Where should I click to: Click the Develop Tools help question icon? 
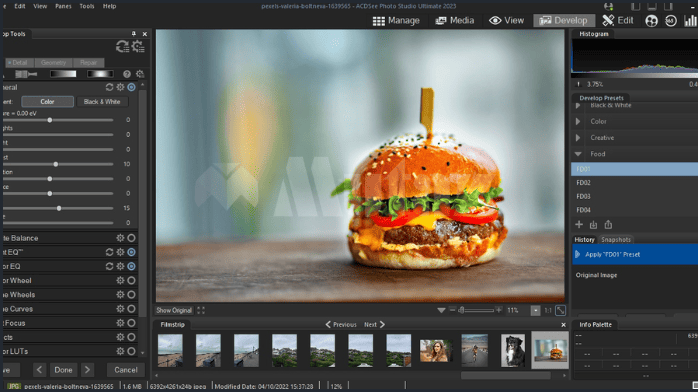tap(127, 74)
